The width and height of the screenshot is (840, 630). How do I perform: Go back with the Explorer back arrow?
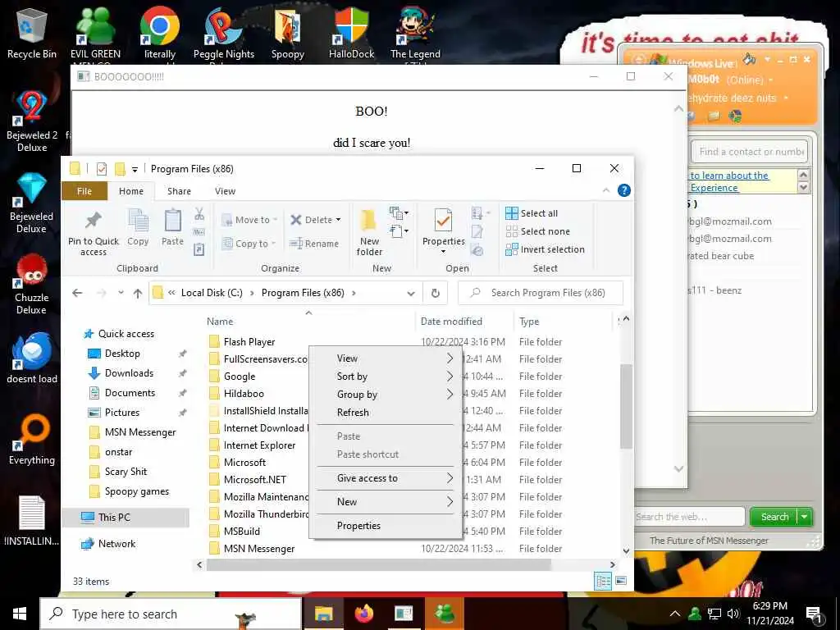point(77,293)
